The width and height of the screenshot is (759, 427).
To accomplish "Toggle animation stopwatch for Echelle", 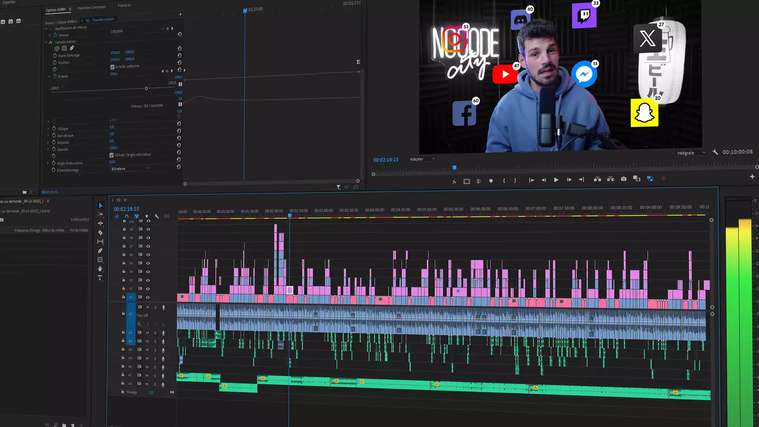I will pos(54,76).
